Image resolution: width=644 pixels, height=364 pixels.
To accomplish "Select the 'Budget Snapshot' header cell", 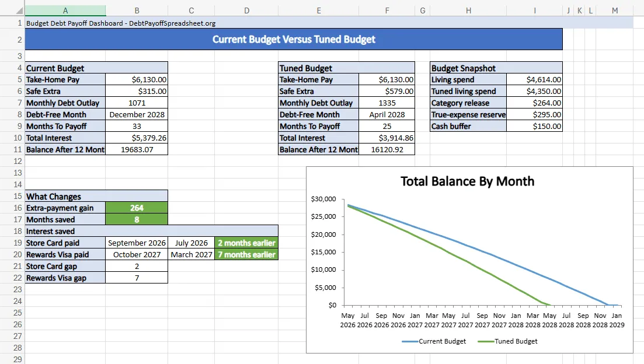I will click(496, 68).
